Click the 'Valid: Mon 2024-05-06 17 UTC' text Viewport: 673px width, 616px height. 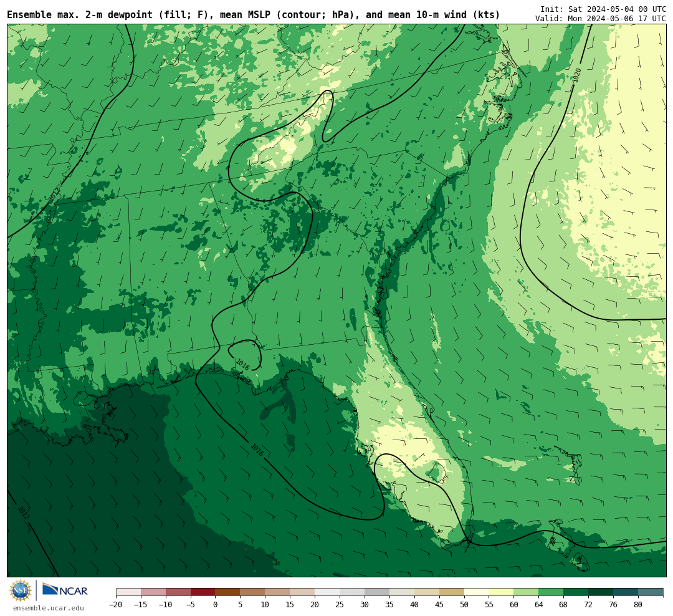pos(601,19)
